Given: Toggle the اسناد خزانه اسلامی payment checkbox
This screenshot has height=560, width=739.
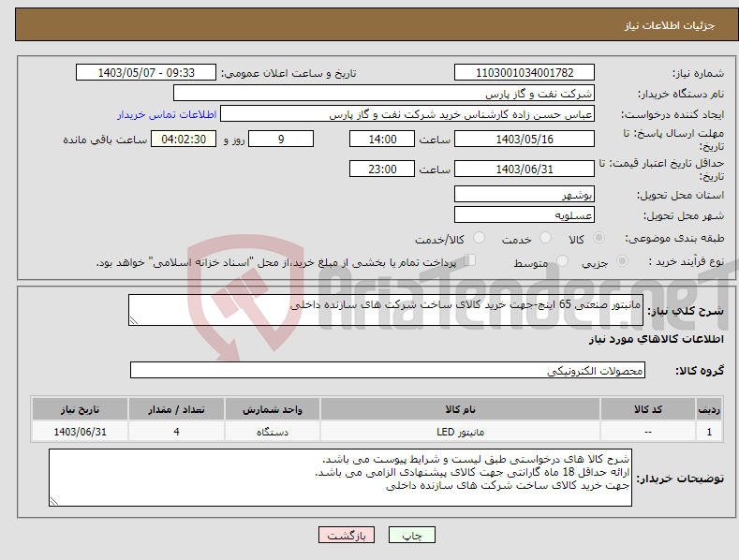Looking at the screenshot, I should click(x=469, y=260).
